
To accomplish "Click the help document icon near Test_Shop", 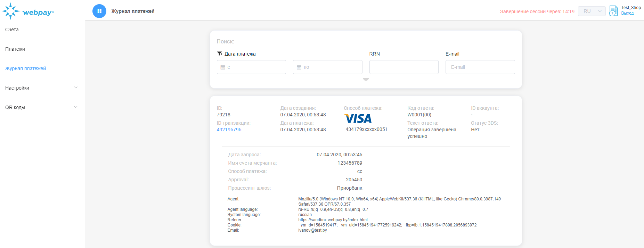I will pyautogui.click(x=613, y=11).
